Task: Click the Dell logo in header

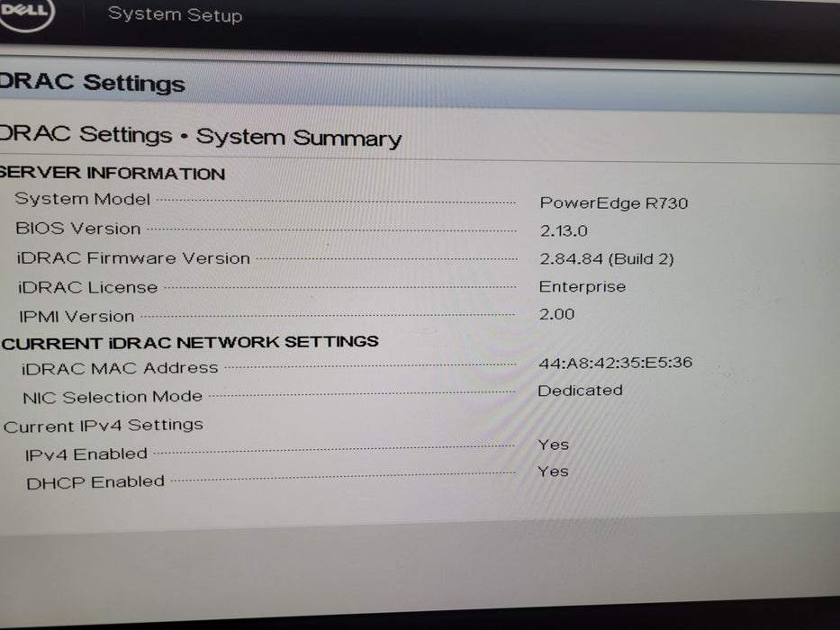Action: [x=26, y=13]
